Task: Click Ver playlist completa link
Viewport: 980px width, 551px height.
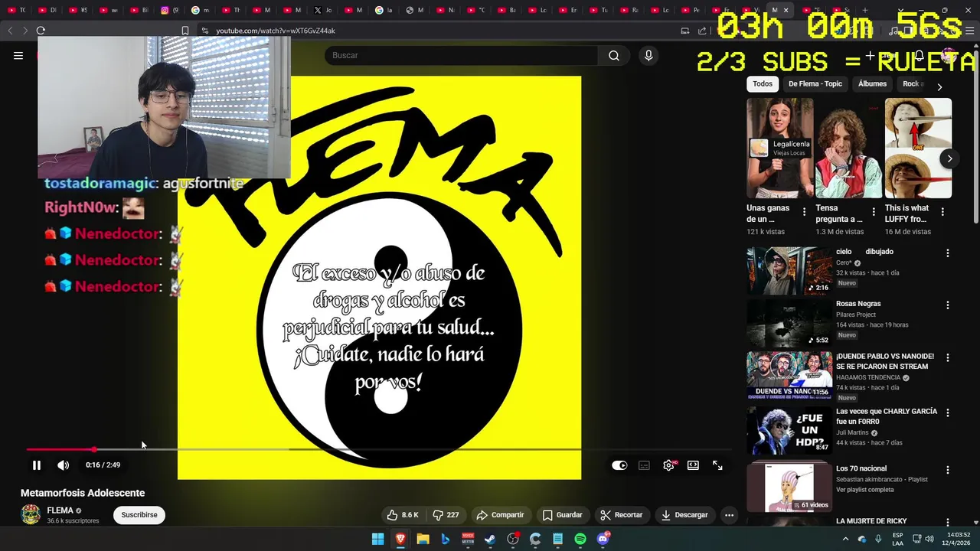Action: coord(865,490)
